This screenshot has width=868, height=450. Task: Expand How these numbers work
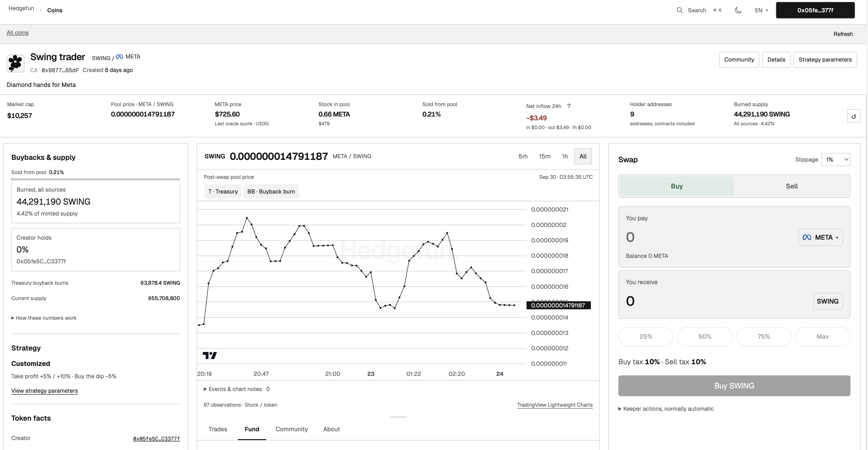(x=44, y=318)
